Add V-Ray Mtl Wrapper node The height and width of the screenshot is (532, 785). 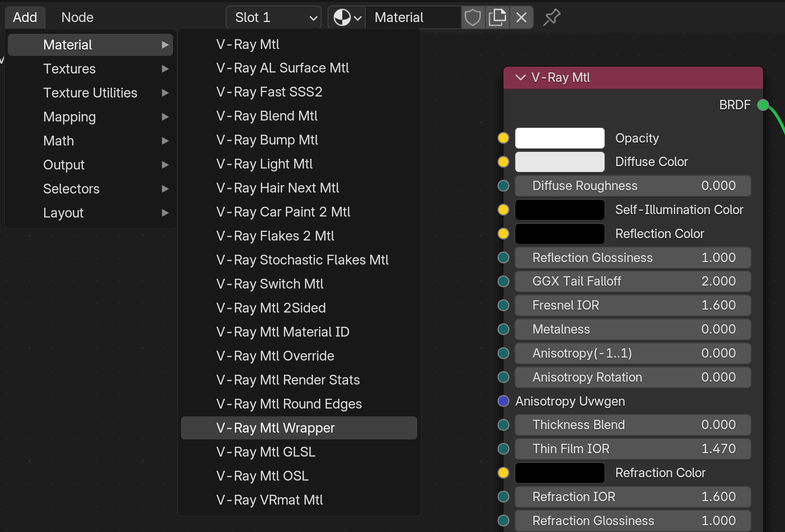click(x=299, y=428)
